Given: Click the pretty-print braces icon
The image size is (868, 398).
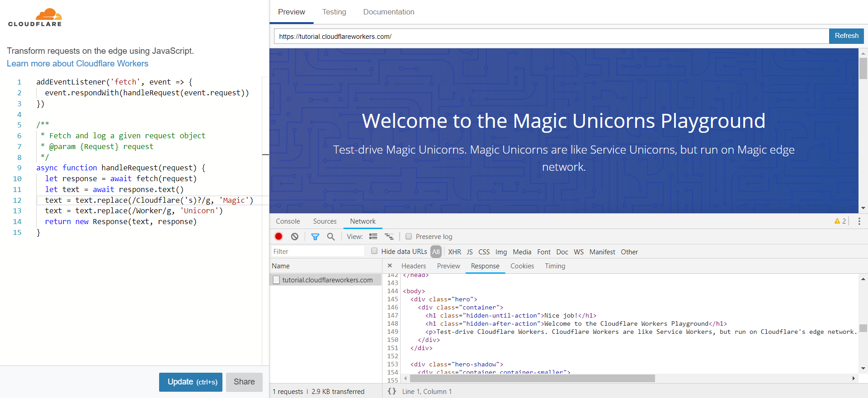Looking at the screenshot, I should coord(392,391).
